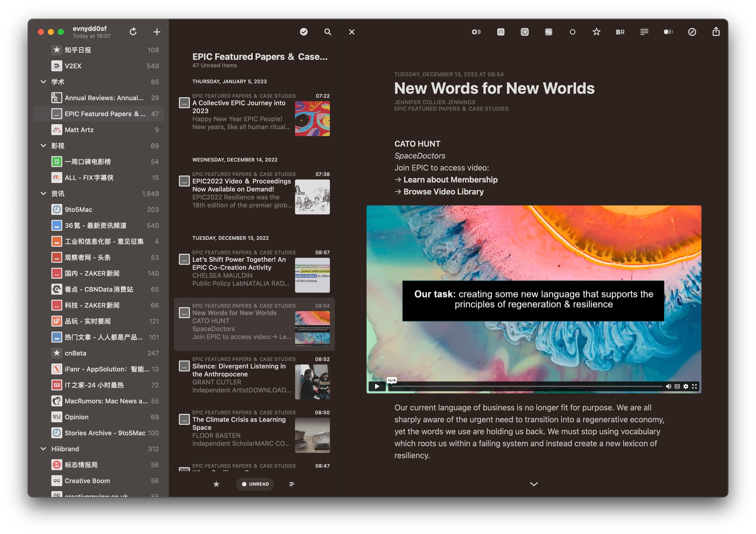
Task: Open the MacRumors feed
Action: click(98, 401)
